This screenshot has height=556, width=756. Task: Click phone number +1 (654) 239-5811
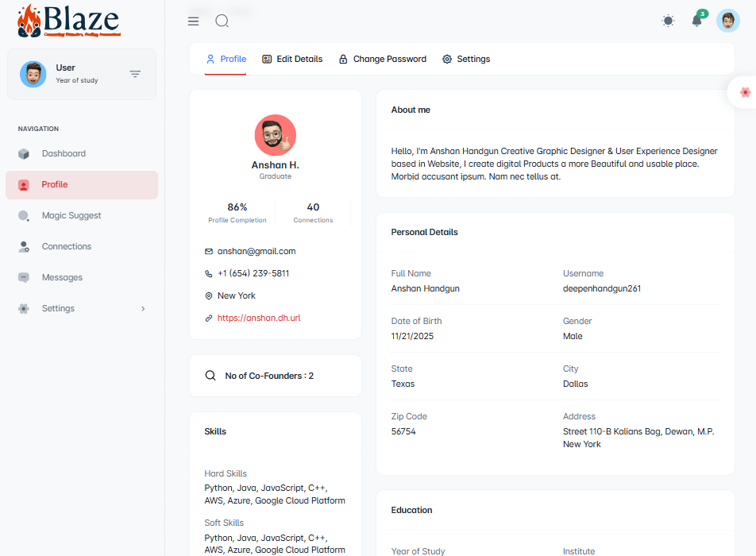[x=253, y=273]
